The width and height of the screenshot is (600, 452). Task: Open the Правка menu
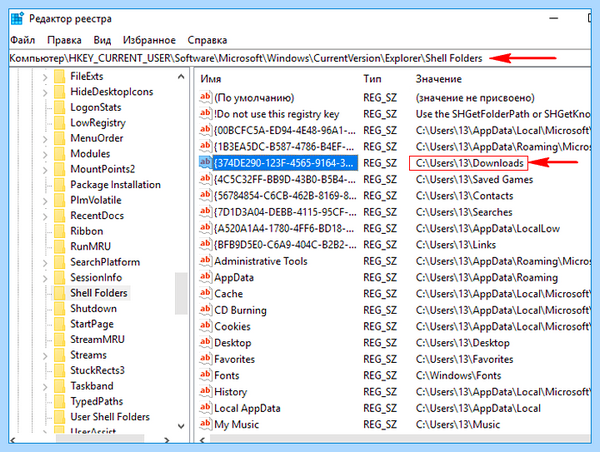[x=64, y=40]
